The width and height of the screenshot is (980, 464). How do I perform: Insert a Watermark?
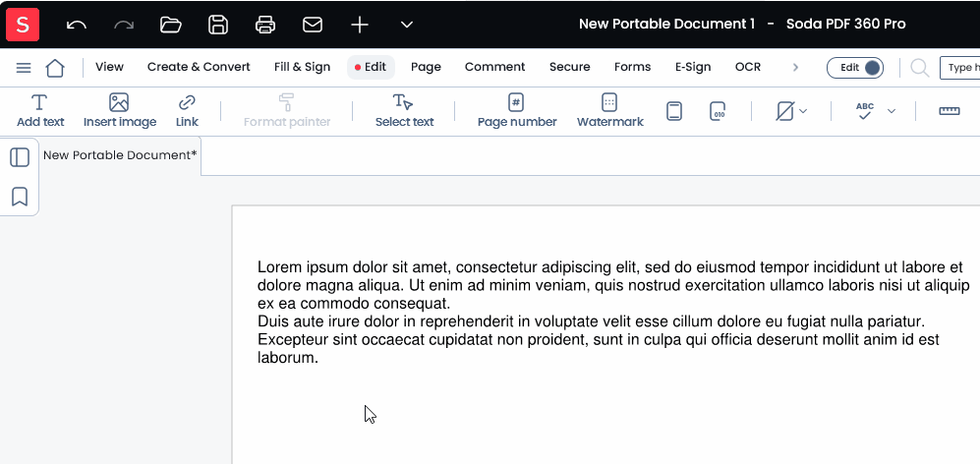click(x=610, y=111)
